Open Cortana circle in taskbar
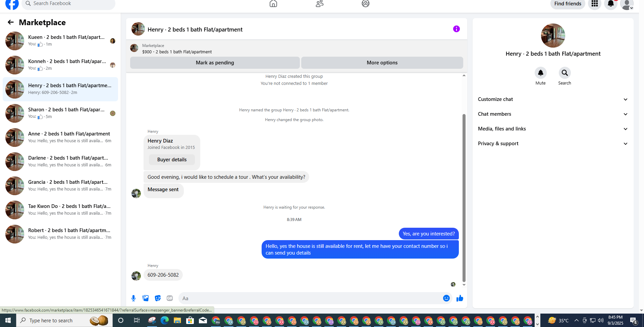 point(121,320)
